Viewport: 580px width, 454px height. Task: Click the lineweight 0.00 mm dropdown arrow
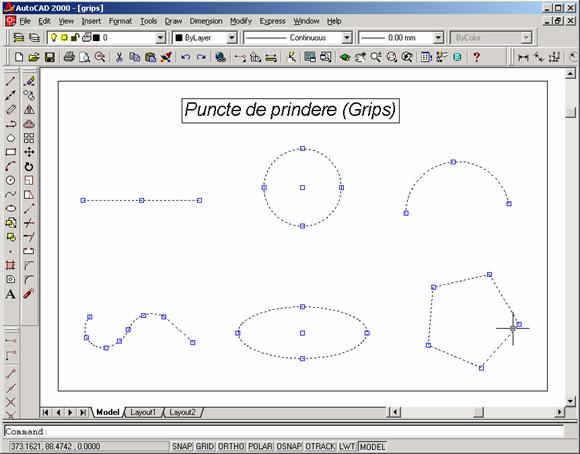pos(438,37)
